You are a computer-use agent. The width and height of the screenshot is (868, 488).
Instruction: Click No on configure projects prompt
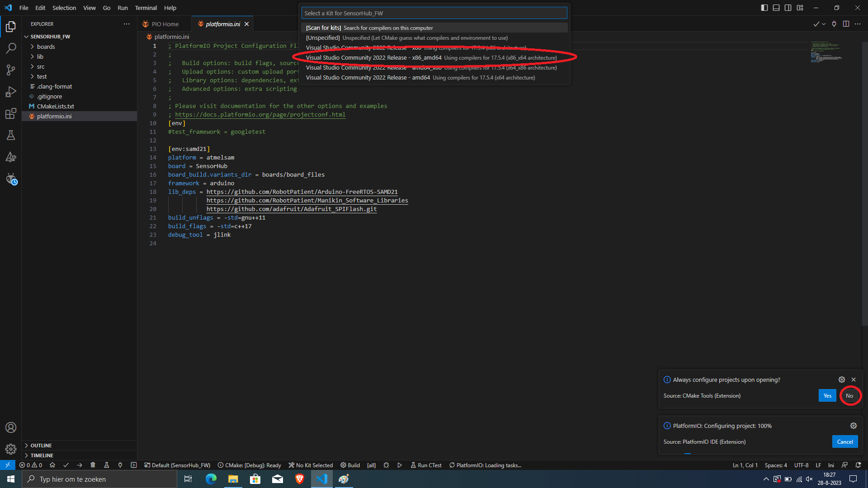pyautogui.click(x=849, y=396)
